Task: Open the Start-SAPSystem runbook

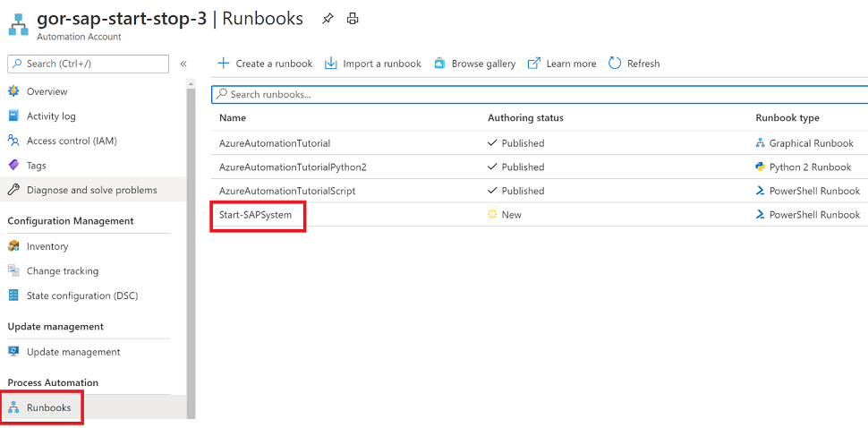Action: click(x=255, y=215)
